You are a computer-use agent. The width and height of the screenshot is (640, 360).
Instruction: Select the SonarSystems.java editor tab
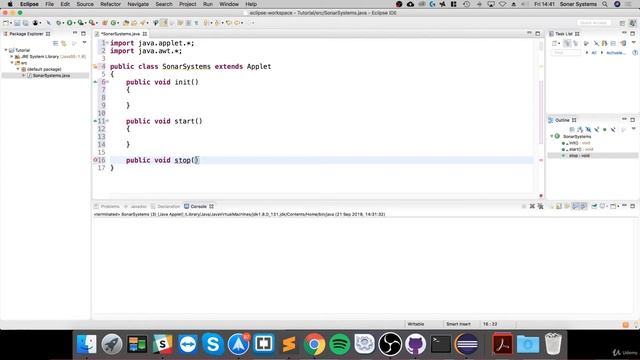click(120, 34)
